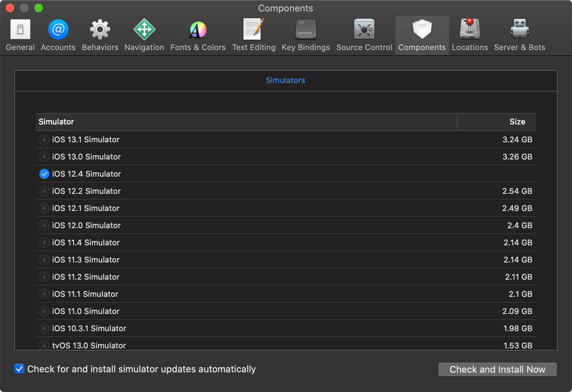This screenshot has width=572, height=392.
Task: Open the Behaviors preferences pane
Action: pos(100,35)
